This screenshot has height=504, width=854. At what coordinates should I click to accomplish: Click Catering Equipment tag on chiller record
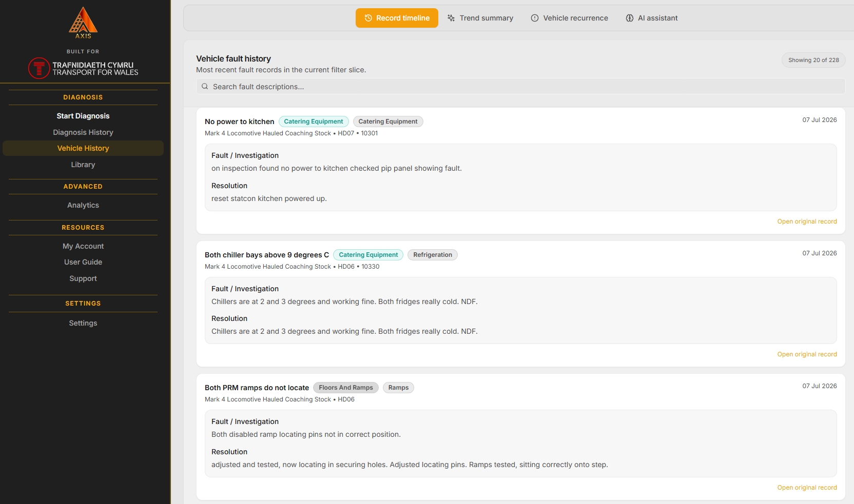(368, 255)
